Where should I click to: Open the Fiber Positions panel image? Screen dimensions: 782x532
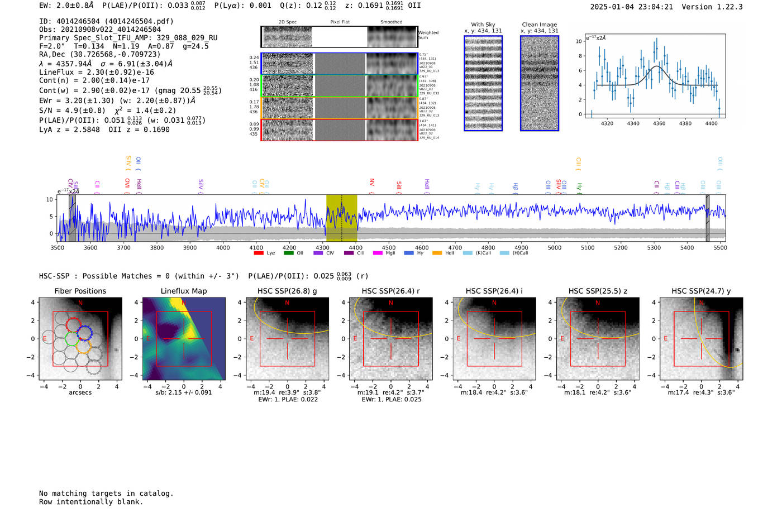(x=80, y=339)
